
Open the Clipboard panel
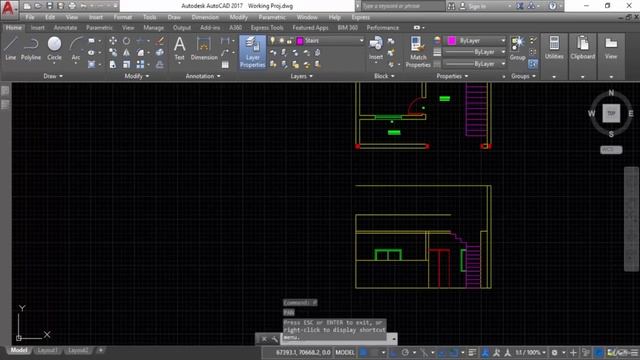pos(582,48)
